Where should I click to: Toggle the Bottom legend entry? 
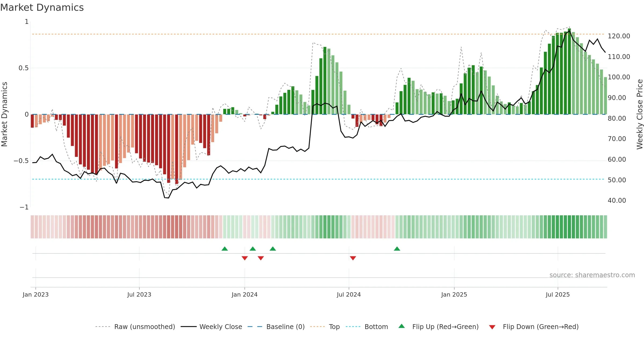click(x=367, y=327)
